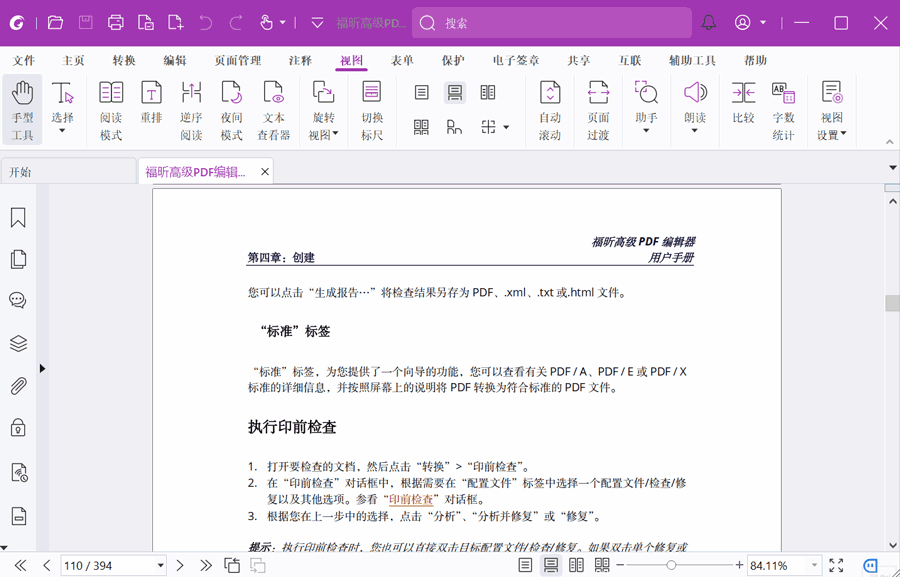
Task: Open the Security lock panel
Action: 18,428
